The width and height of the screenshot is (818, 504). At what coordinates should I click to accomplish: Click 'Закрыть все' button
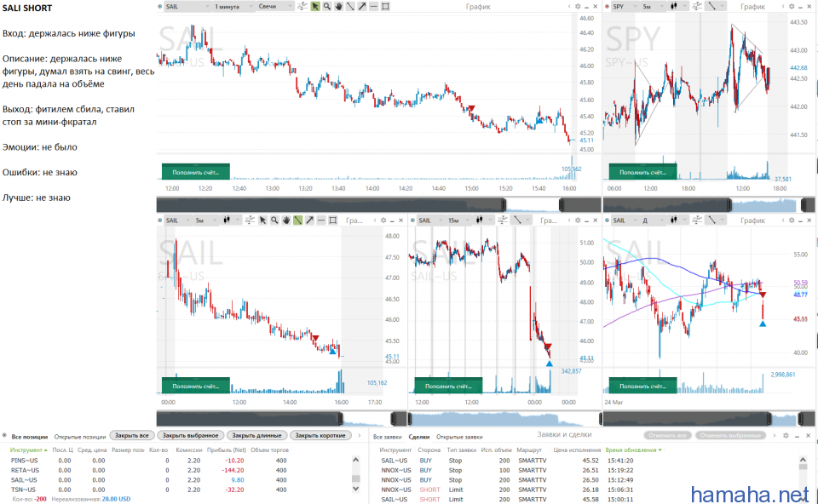(131, 435)
